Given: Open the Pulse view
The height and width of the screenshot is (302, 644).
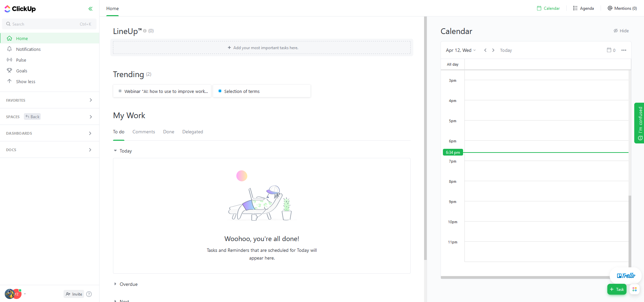Looking at the screenshot, I should click(x=21, y=60).
